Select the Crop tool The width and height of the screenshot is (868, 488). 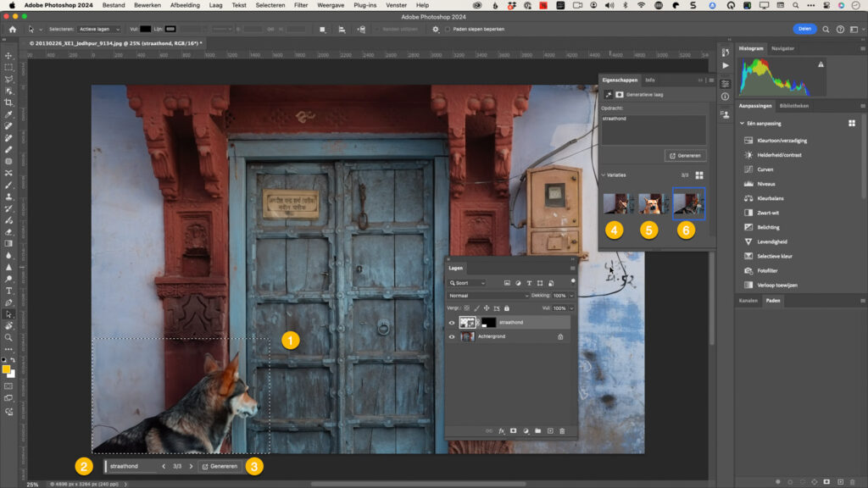point(8,103)
